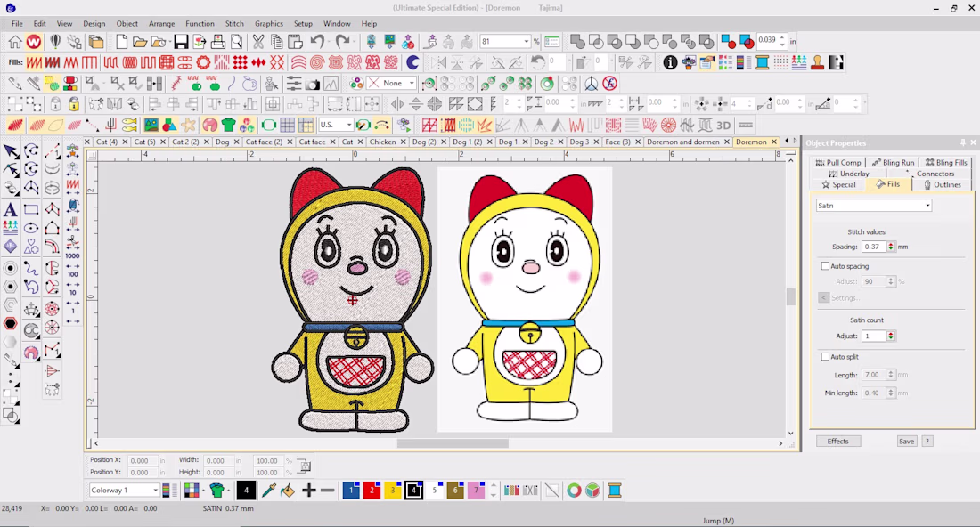Select the red color swatch 2
This screenshot has height=527, width=980.
[x=372, y=491]
